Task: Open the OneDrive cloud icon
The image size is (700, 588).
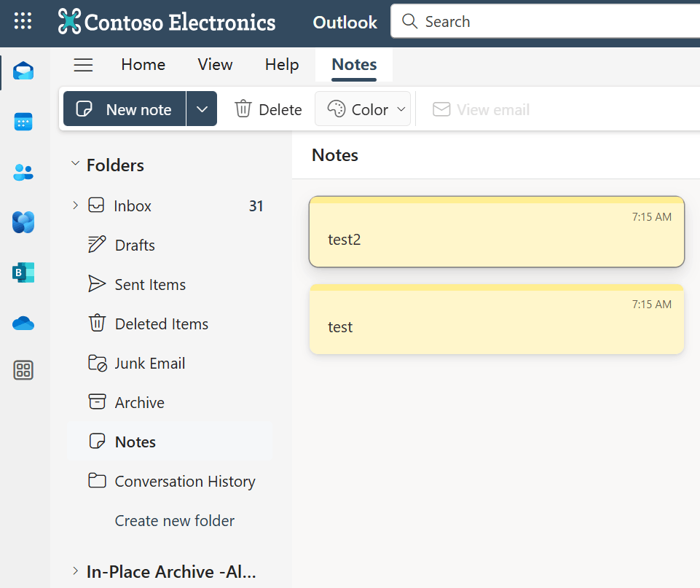Action: 23,323
